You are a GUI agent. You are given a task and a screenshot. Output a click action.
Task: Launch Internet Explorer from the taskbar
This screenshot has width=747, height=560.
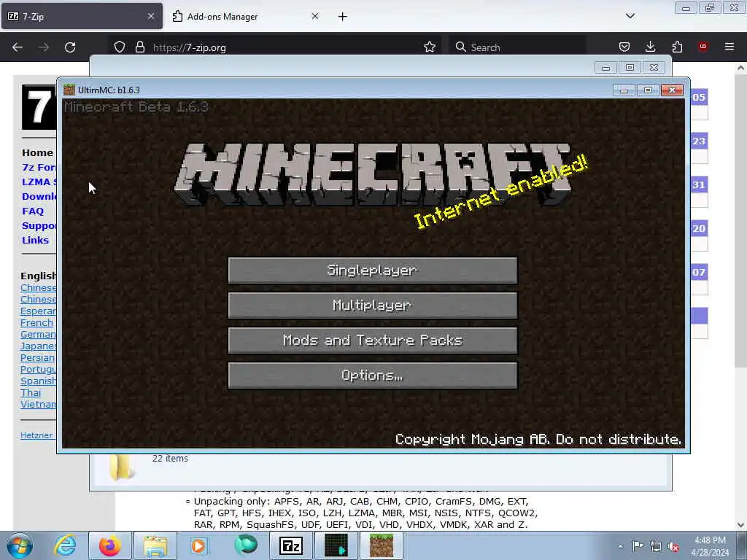pyautogui.click(x=65, y=545)
